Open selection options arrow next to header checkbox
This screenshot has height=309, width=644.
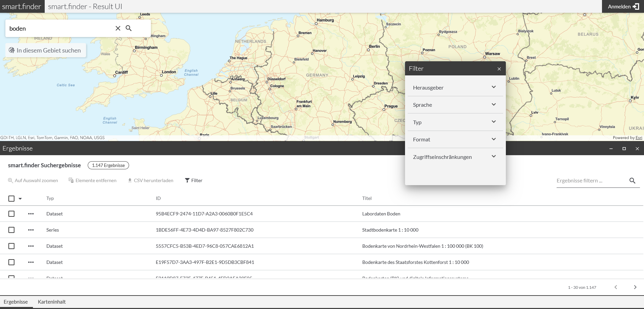(20, 199)
